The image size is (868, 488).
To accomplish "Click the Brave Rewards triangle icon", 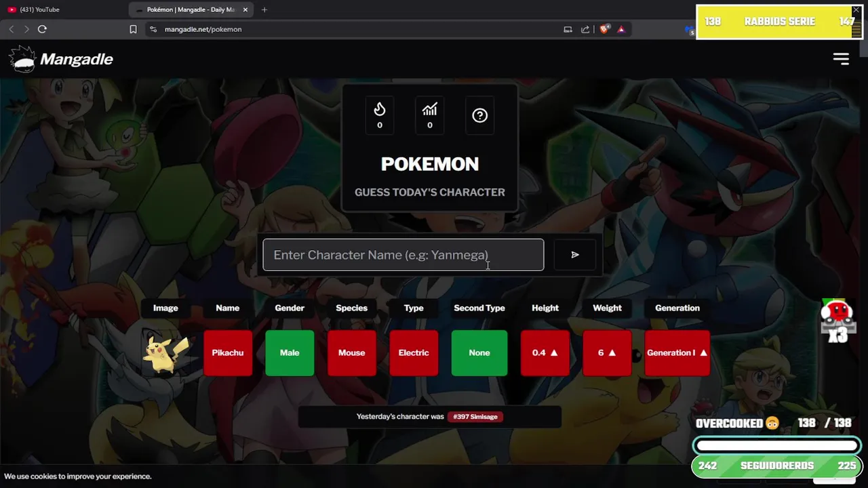I will pyautogui.click(x=621, y=29).
